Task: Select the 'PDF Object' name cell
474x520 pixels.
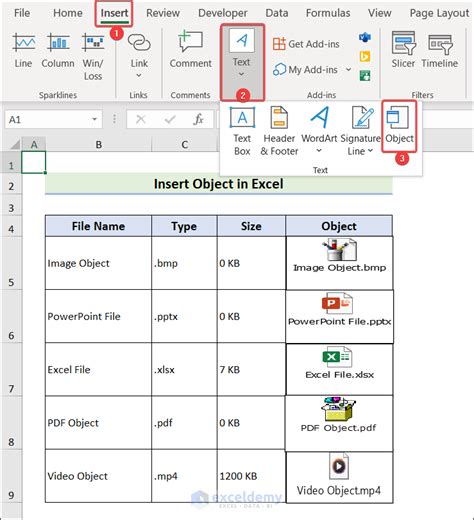Action: pos(98,423)
